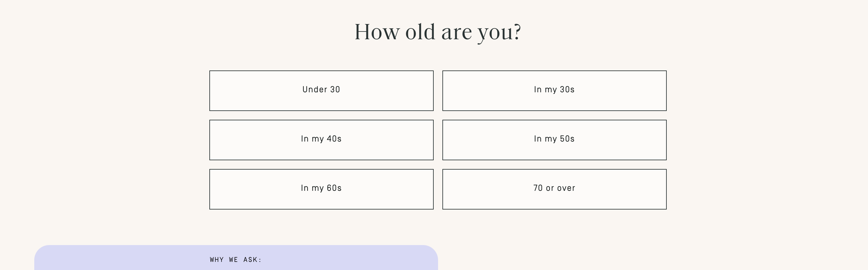Answer as a 25-year-old respondent
The width and height of the screenshot is (868, 270).
click(321, 90)
